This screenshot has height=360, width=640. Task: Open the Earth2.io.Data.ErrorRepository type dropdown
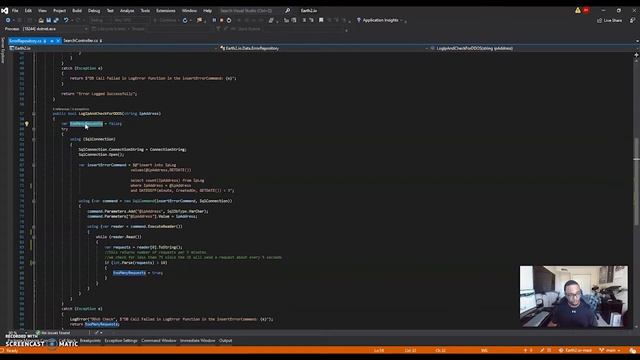pyautogui.click(x=324, y=48)
